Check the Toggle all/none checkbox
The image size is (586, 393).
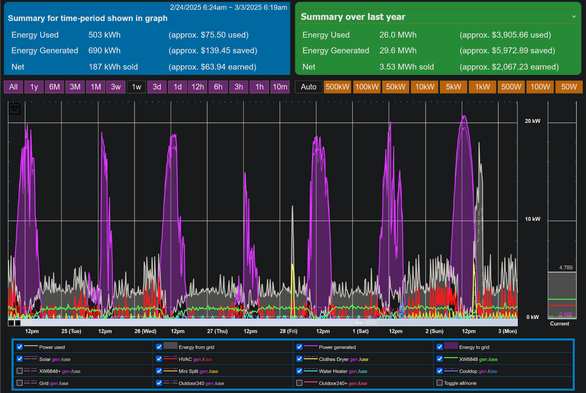[440, 383]
